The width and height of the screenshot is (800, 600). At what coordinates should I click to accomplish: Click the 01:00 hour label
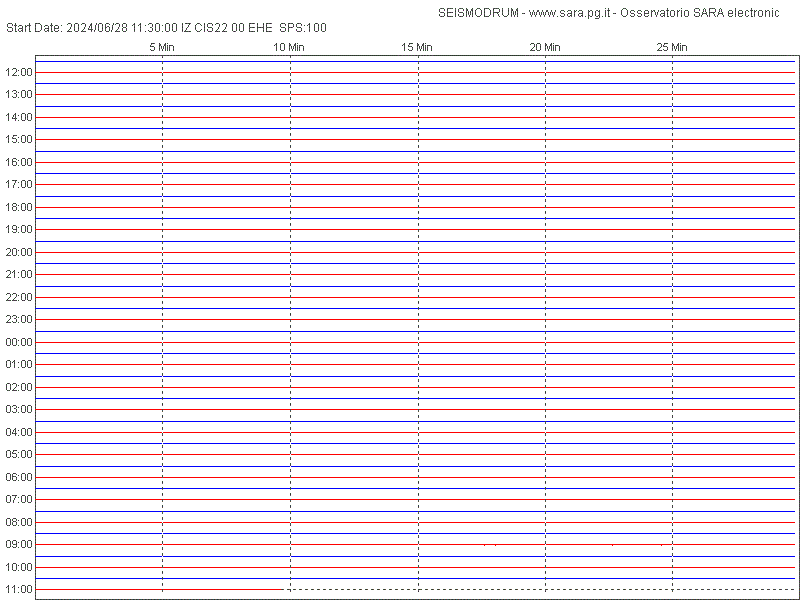coord(18,364)
